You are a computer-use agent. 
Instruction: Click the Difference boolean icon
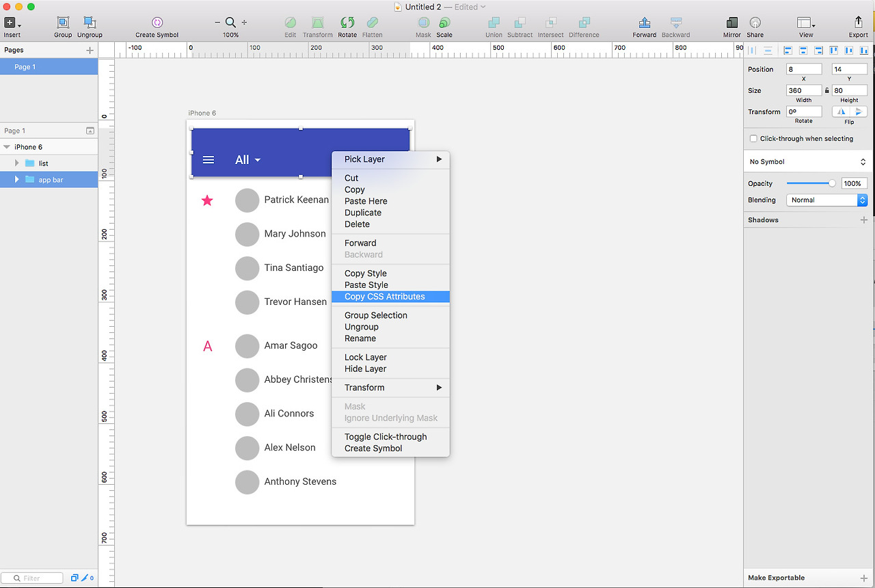point(584,23)
